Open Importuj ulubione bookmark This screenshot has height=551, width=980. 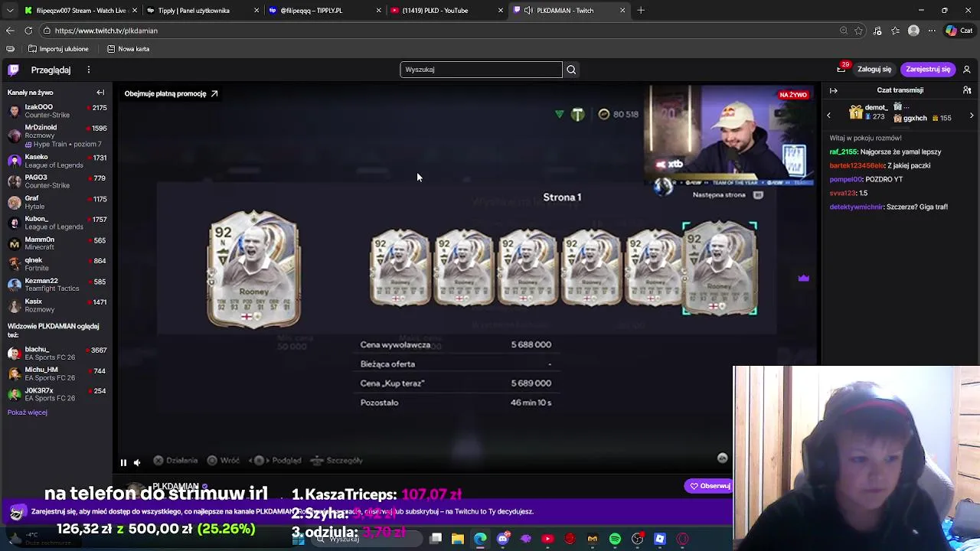click(x=58, y=49)
